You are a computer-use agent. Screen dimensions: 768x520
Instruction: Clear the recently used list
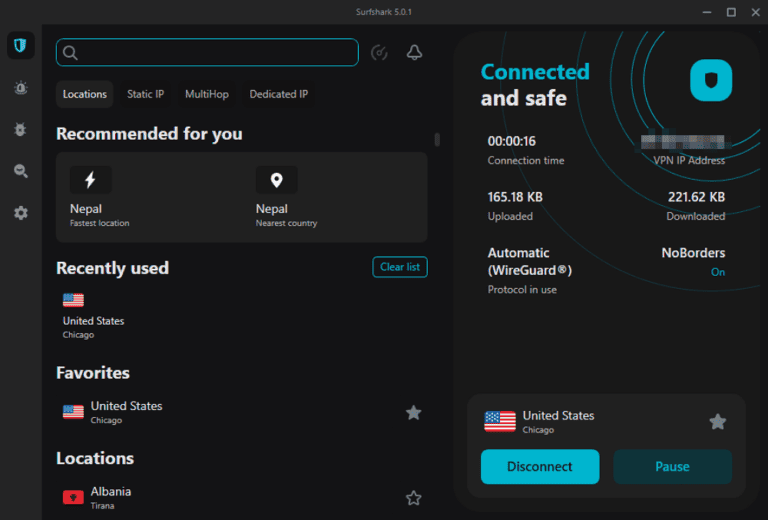pos(400,267)
